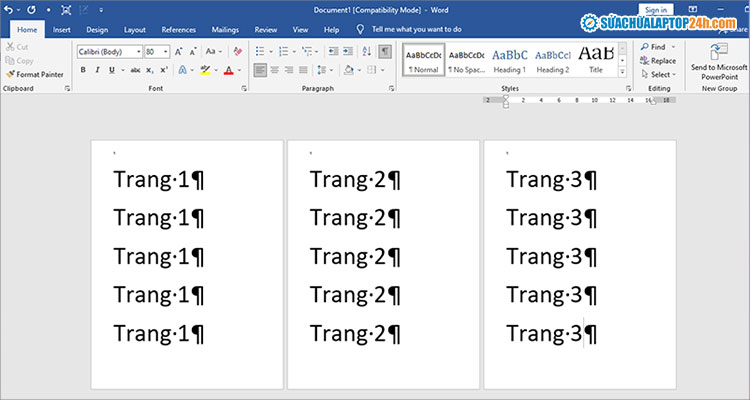Increase the font size with Grow Font
750x400 pixels.
coord(179,51)
